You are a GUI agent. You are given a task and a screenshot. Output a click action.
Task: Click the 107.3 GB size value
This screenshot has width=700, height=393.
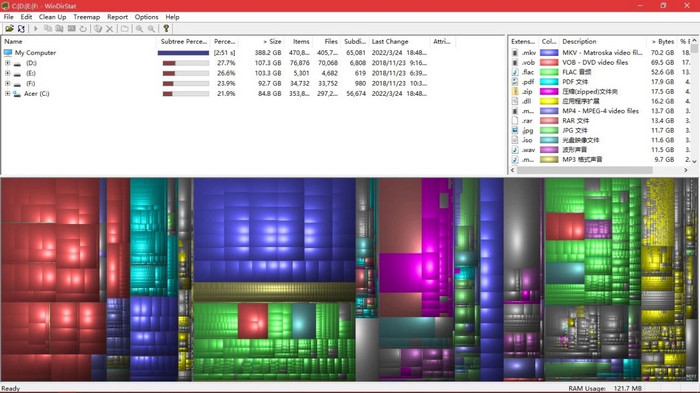click(268, 63)
